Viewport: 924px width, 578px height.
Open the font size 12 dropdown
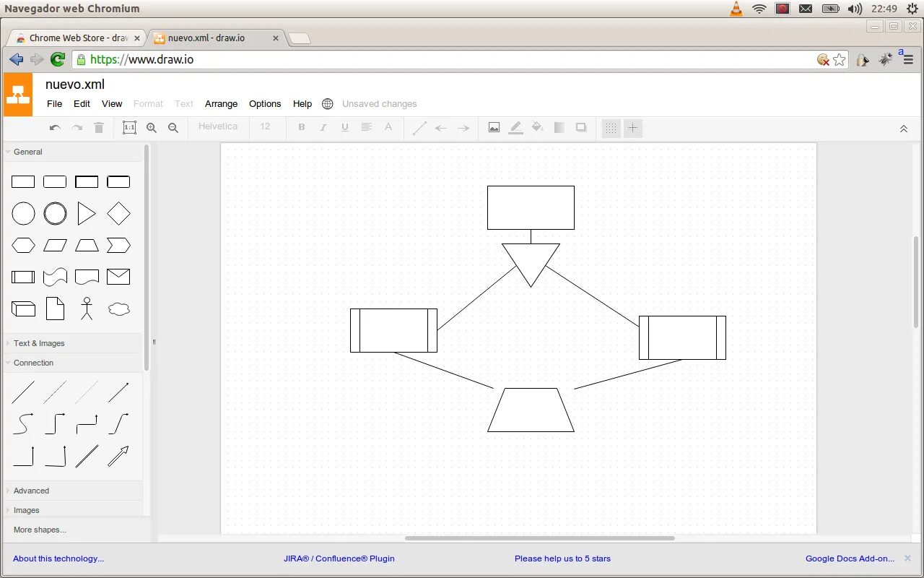point(266,126)
